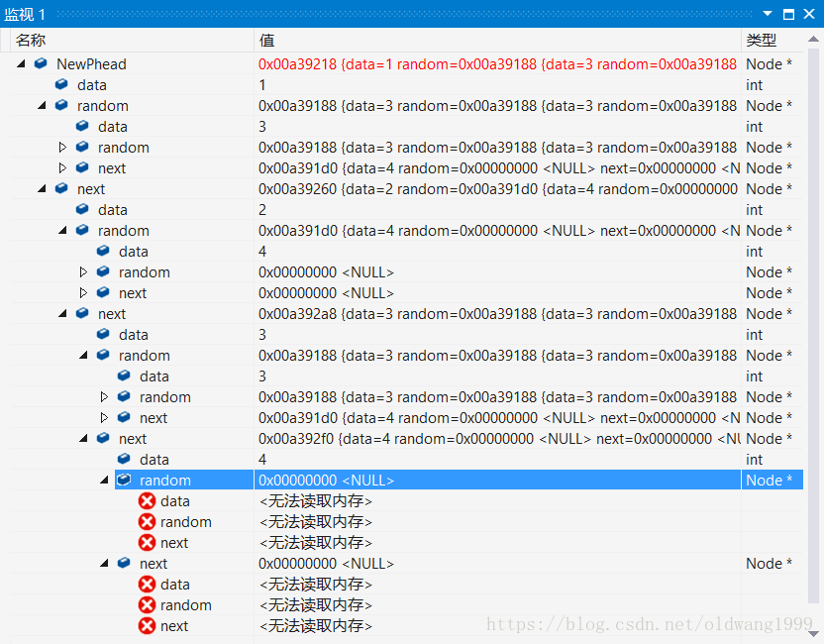Click cube icon on highlighted random row
The image size is (824, 644).
(124, 480)
